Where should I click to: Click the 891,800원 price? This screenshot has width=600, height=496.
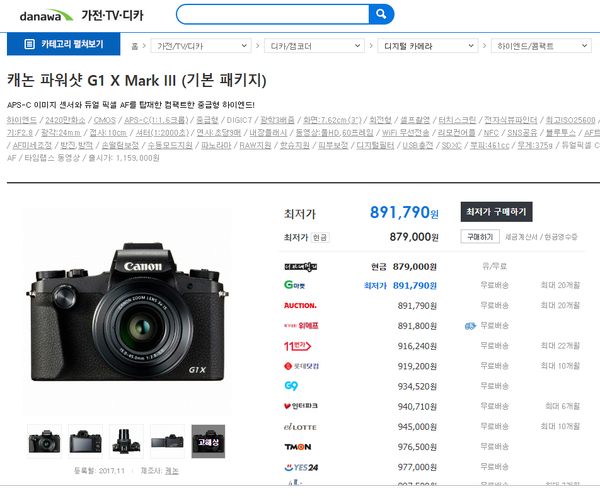point(417,326)
